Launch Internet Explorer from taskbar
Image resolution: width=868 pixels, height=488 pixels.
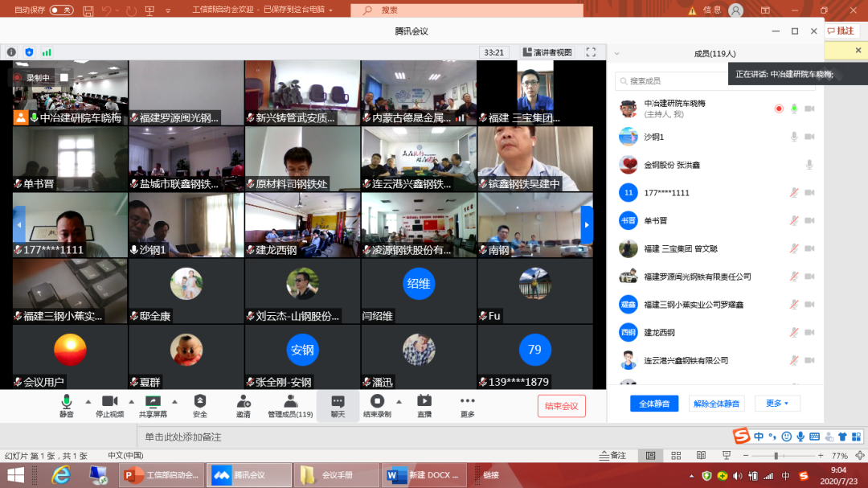pyautogui.click(x=61, y=475)
